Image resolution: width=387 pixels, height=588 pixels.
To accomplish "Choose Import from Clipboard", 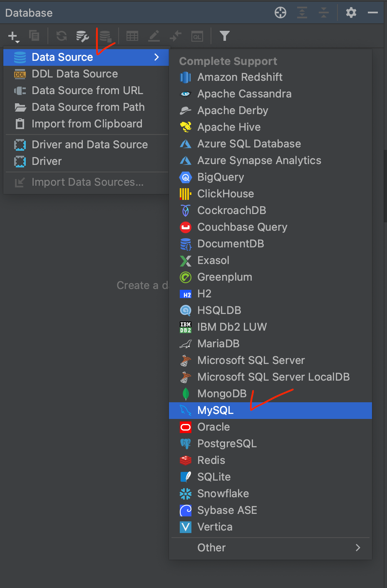I will (86, 124).
